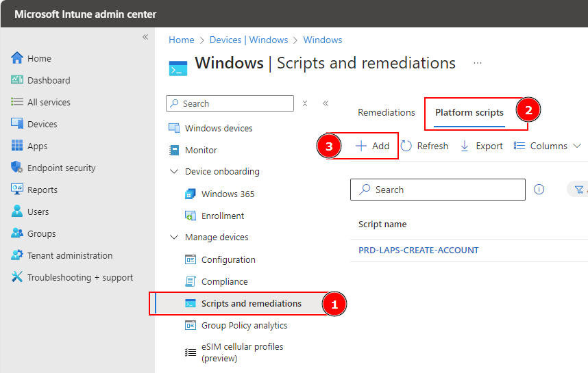Open the PRD-LAPS-CREATE-ACCOUNT script link
588x373 pixels.
click(419, 250)
